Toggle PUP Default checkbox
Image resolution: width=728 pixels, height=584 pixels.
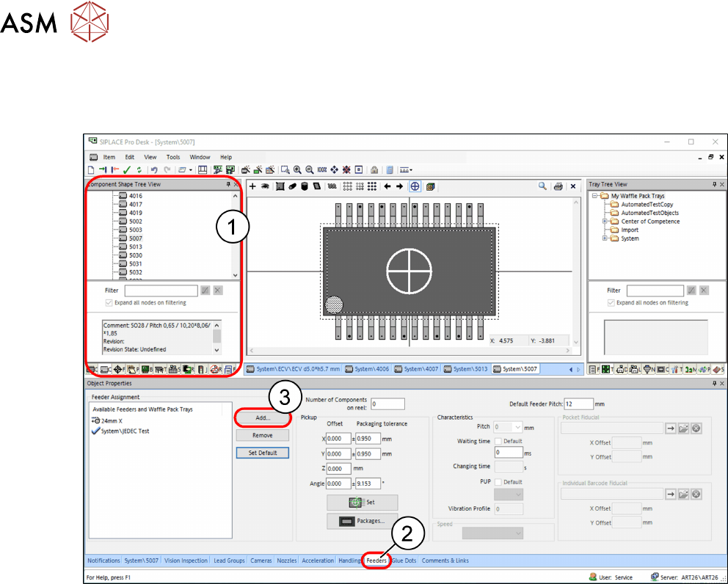coord(498,482)
